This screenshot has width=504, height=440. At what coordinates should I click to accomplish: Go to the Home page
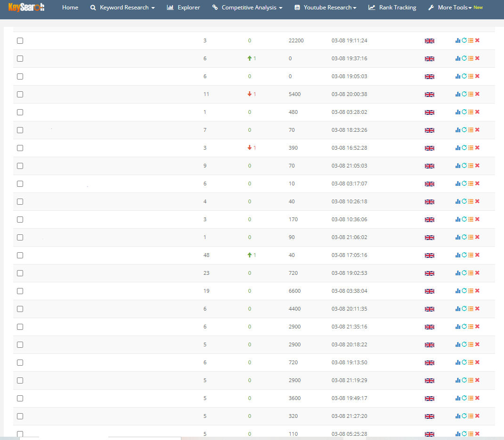click(70, 8)
